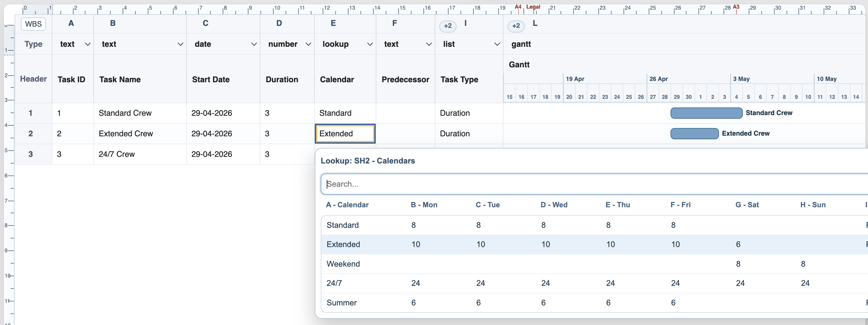Click Task Name cell 'Extended Crew'

click(x=140, y=134)
